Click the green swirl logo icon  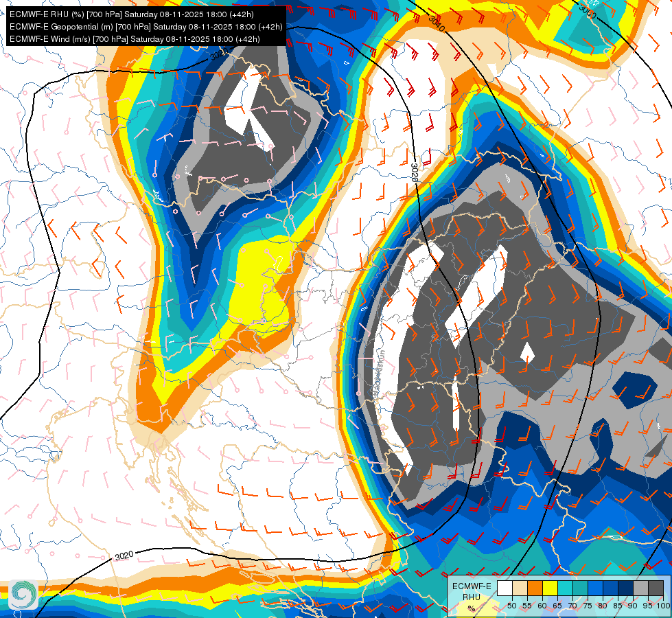pos(23,593)
